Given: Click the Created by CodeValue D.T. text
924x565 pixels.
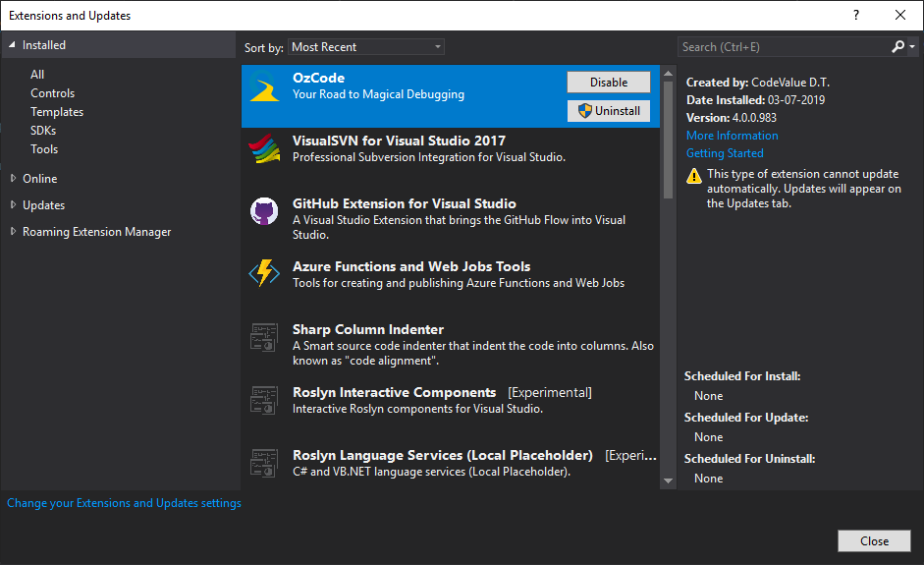Looking at the screenshot, I should tap(758, 83).
